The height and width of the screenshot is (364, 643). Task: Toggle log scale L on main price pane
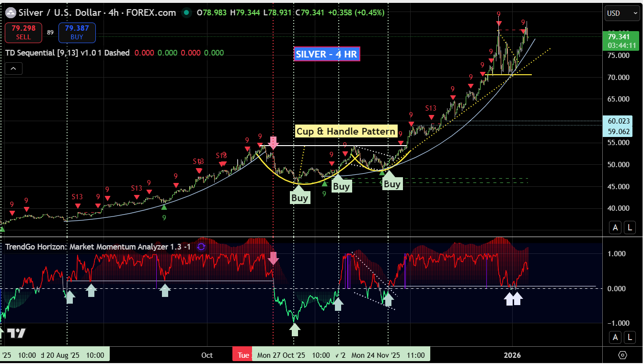coord(630,227)
